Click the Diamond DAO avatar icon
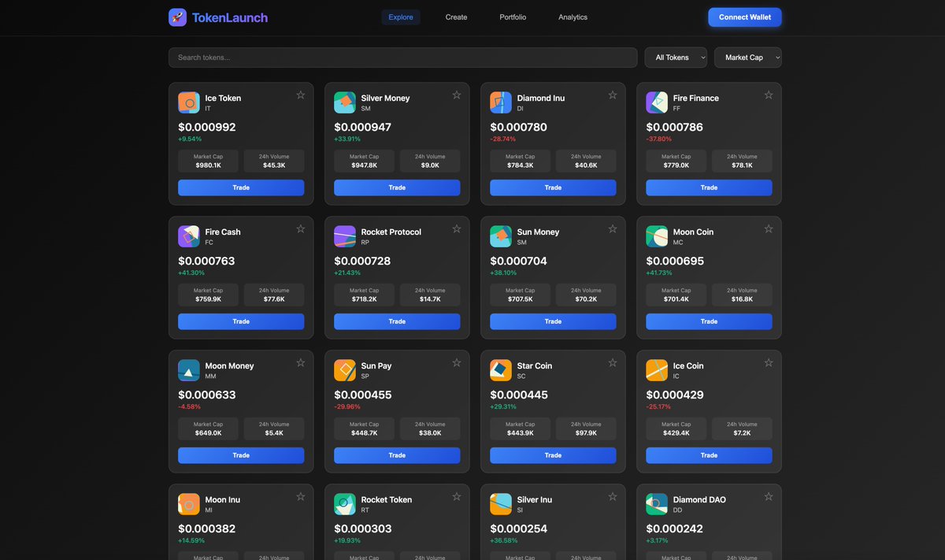This screenshot has width=945, height=560. pos(657,504)
